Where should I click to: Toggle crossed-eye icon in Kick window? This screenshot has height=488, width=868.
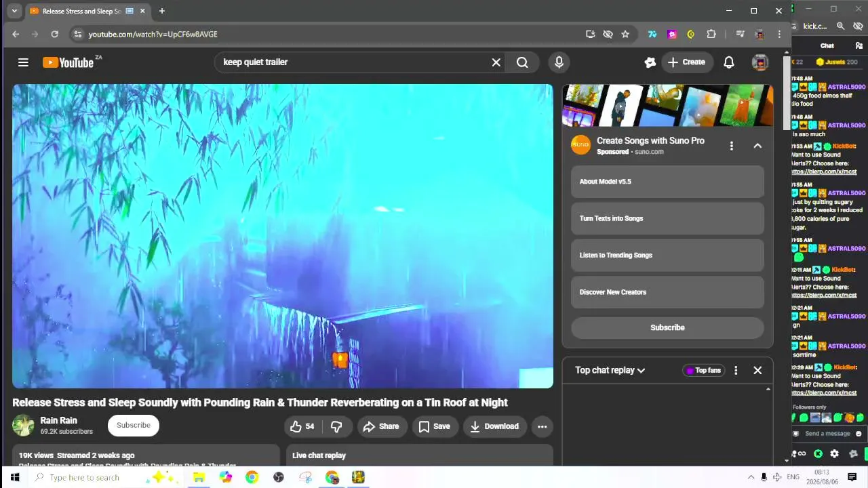(x=858, y=26)
